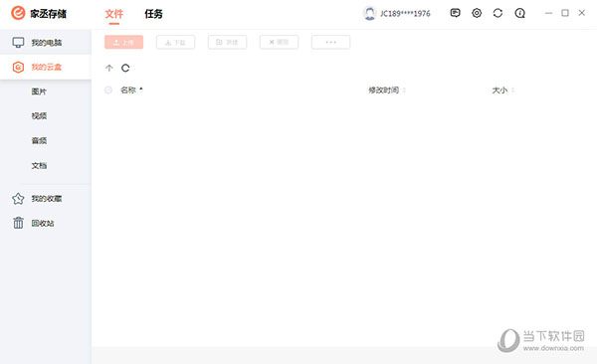Screen dimensions: 597x364
Task: Click the sync icon in title bar
Action: coord(497,13)
